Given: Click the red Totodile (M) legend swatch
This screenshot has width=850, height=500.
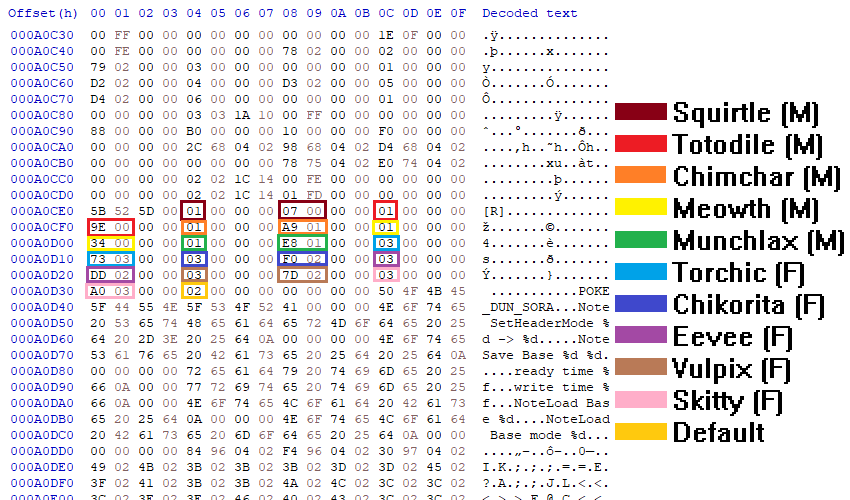Looking at the screenshot, I should point(641,144).
